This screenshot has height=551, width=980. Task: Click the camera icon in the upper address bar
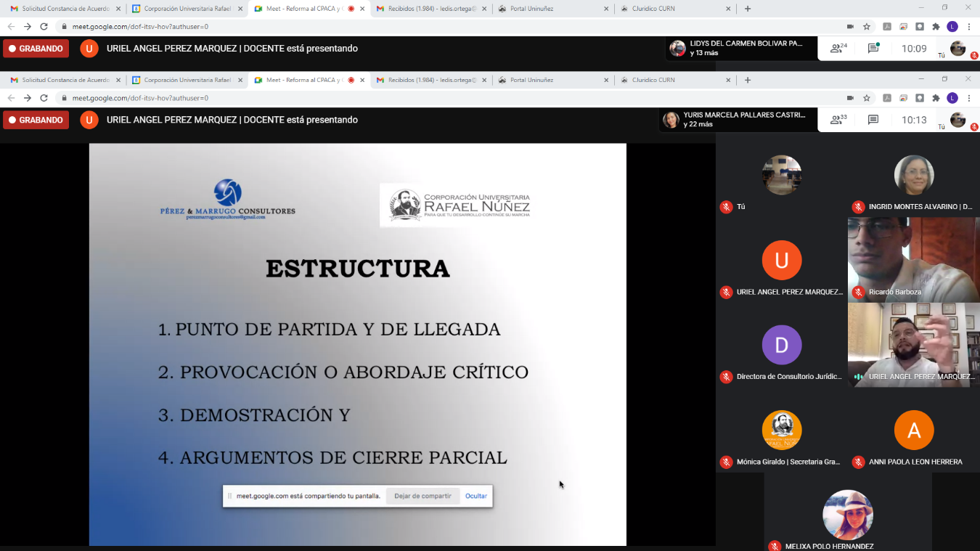tap(850, 26)
